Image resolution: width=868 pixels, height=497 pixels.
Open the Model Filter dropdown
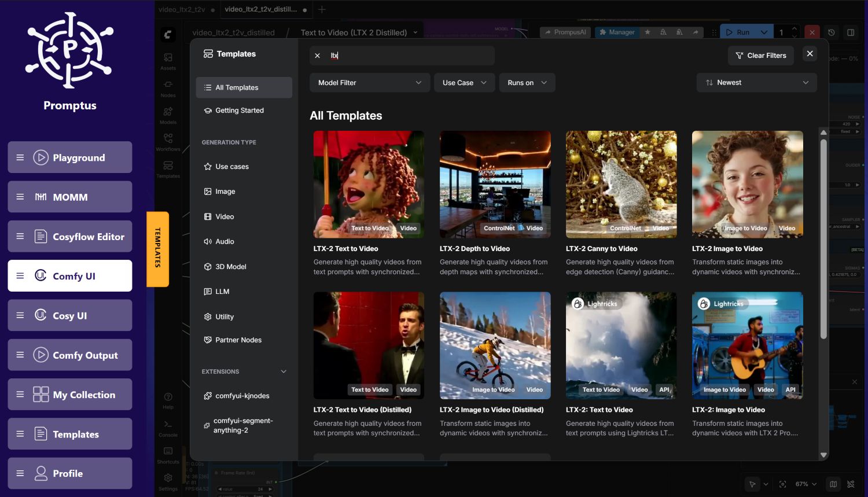pos(369,83)
